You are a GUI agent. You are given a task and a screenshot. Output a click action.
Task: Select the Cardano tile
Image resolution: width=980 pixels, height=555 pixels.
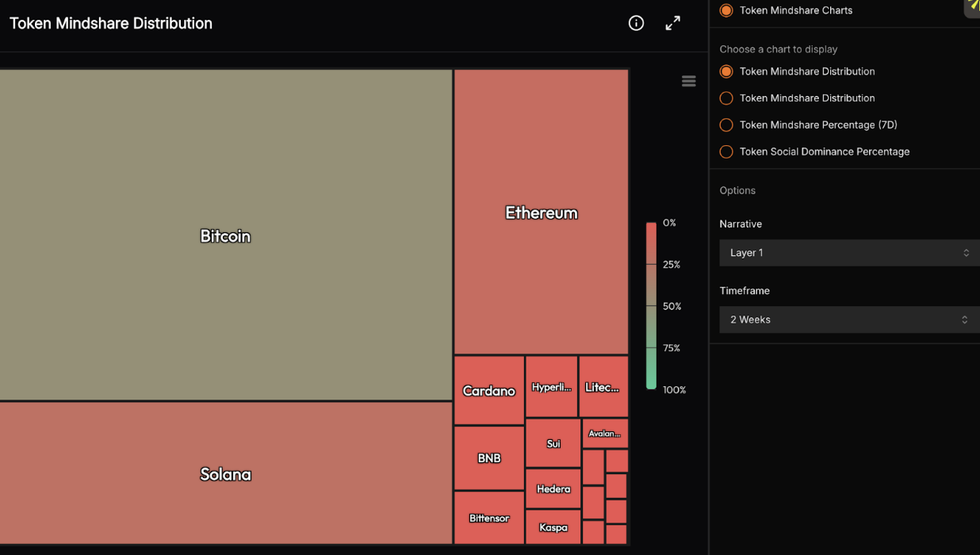488,390
